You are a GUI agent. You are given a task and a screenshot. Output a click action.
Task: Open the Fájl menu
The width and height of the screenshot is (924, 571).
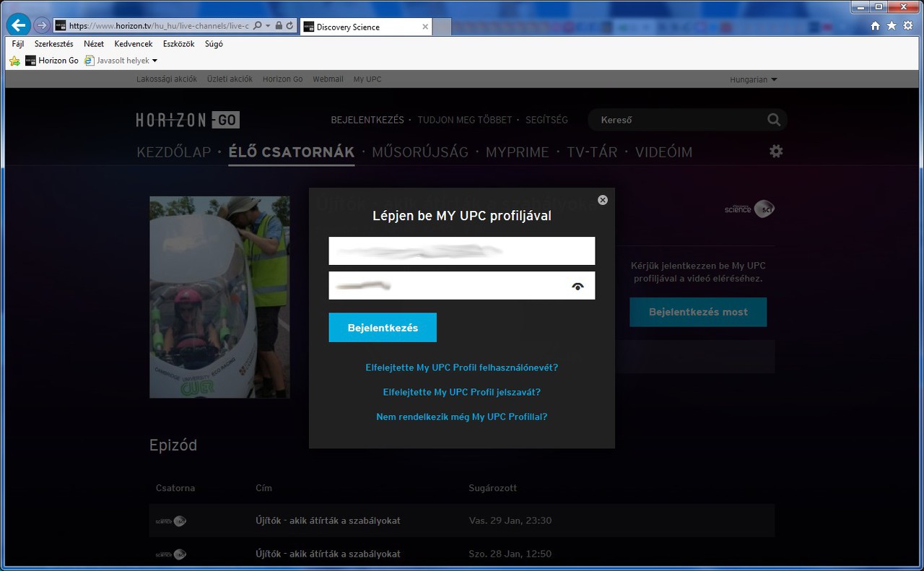coord(18,44)
